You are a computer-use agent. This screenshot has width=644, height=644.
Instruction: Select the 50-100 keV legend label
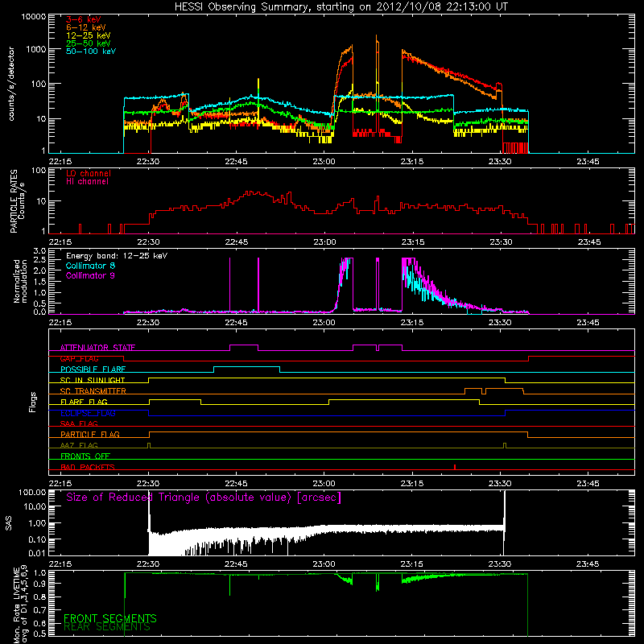click(x=91, y=52)
